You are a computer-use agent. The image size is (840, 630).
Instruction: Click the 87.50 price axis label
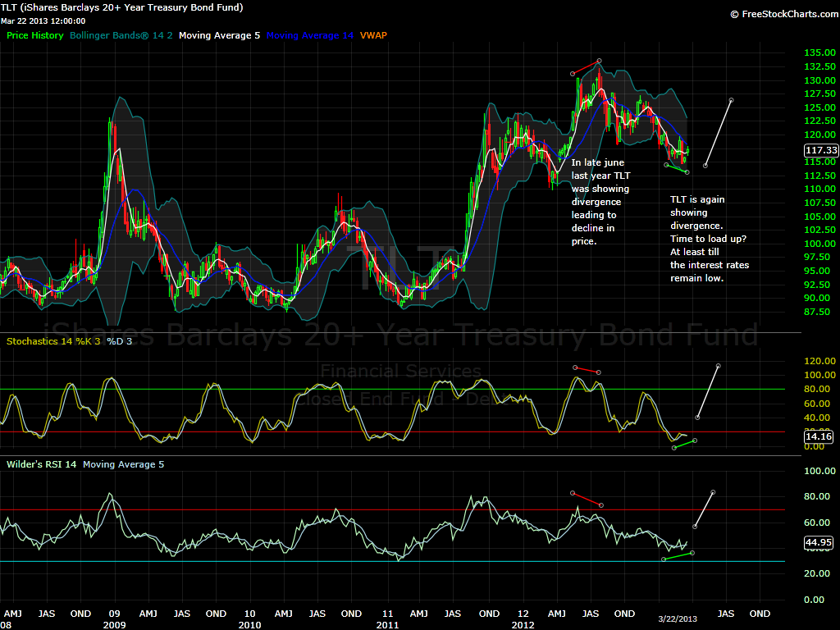point(817,312)
